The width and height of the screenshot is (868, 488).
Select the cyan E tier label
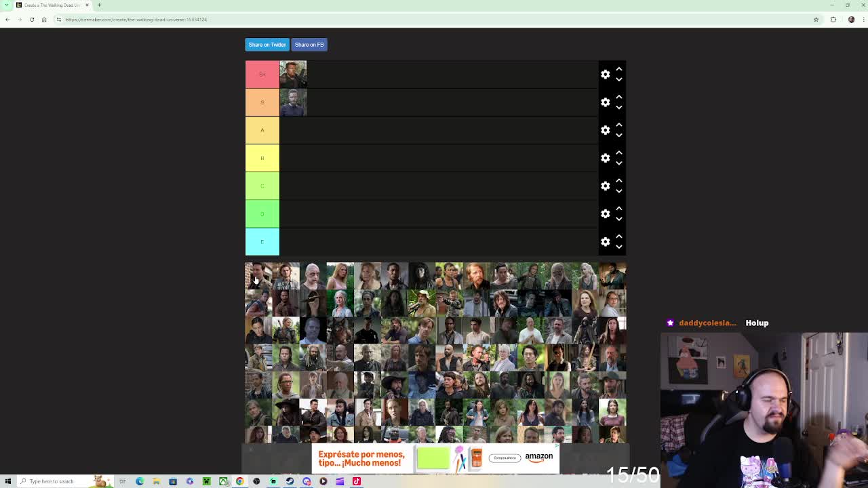click(262, 241)
